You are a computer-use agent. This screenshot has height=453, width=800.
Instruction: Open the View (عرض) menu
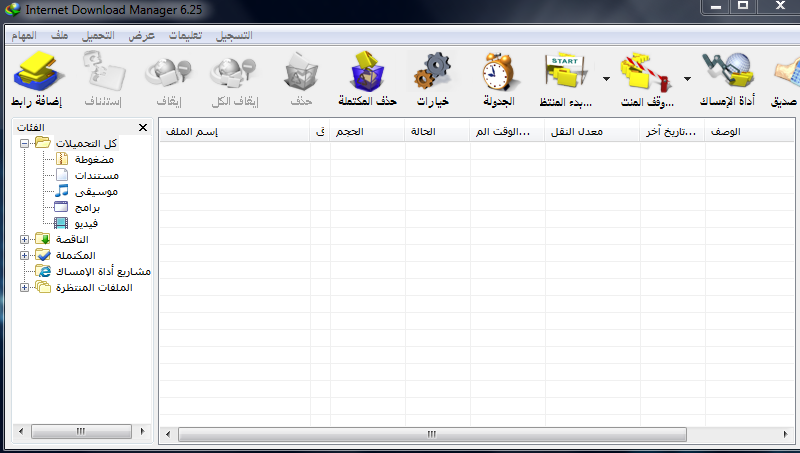pos(141,35)
